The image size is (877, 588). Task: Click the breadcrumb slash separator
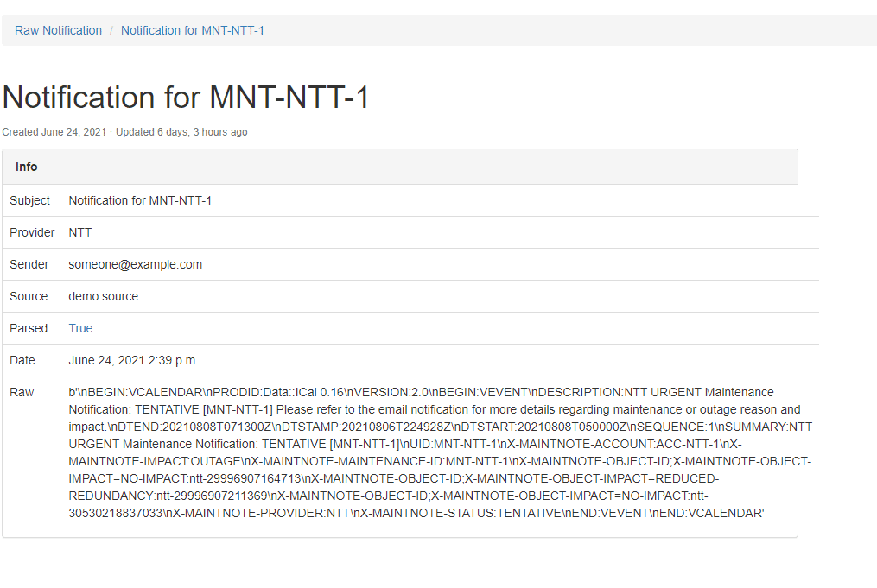click(111, 30)
